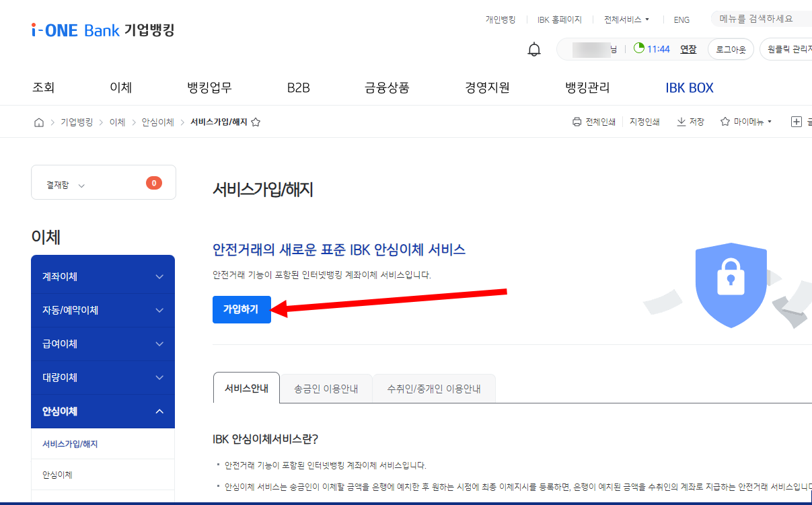Open the notification bell
The image size is (812, 505).
coord(534,49)
